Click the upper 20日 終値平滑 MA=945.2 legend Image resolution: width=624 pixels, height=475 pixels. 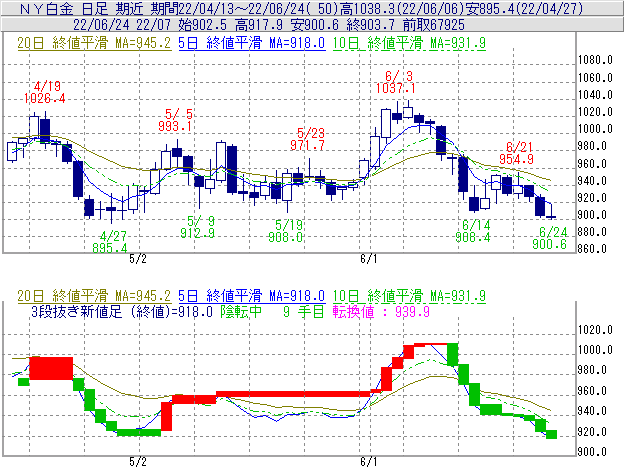pos(94,43)
